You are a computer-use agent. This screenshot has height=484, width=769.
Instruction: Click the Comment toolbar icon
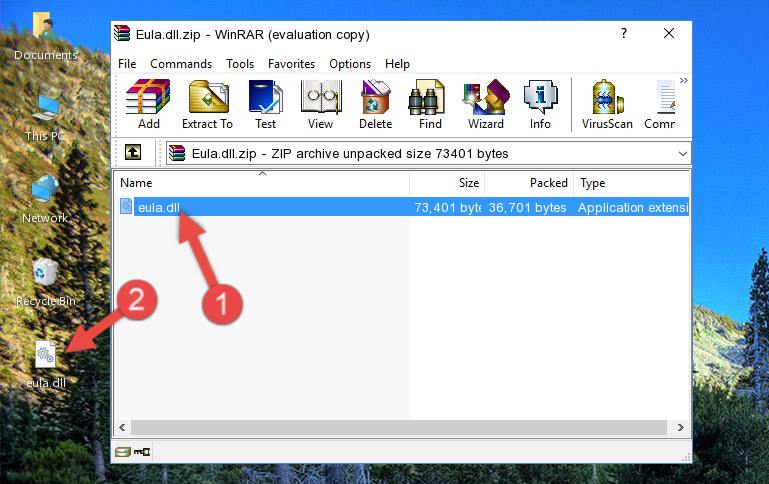pyautogui.click(x=660, y=104)
